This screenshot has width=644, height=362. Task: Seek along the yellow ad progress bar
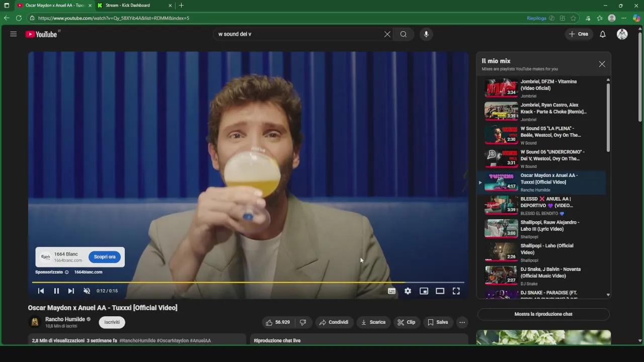pos(248,283)
